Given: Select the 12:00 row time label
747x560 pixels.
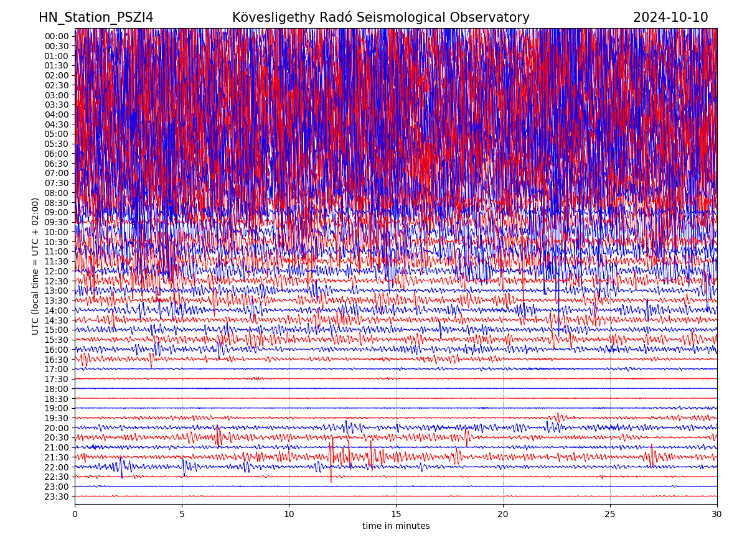Looking at the screenshot, I should pos(56,271).
